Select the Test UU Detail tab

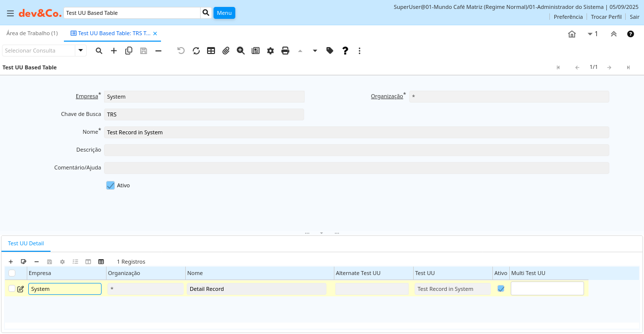coord(26,243)
